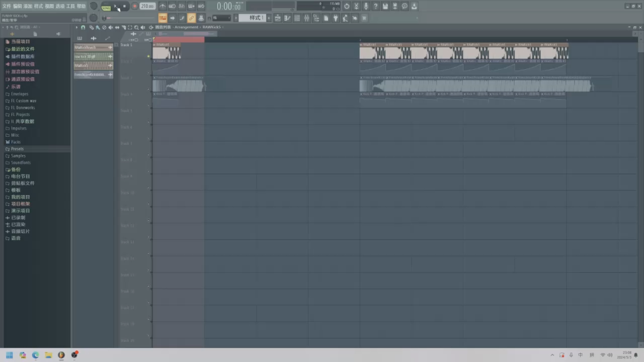The image size is (644, 362).
Task: Open the 文件 menu
Action: [x=6, y=6]
